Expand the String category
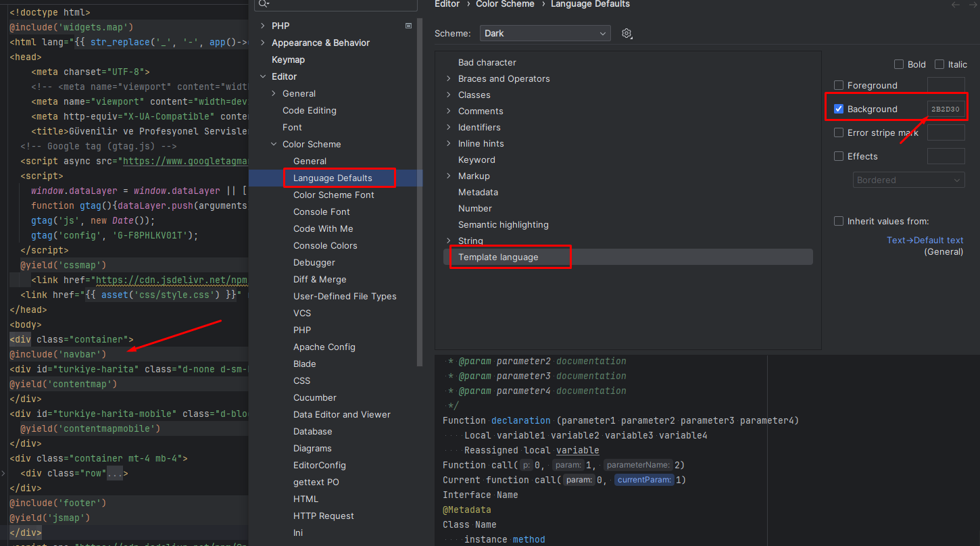980x546 pixels. tap(448, 241)
